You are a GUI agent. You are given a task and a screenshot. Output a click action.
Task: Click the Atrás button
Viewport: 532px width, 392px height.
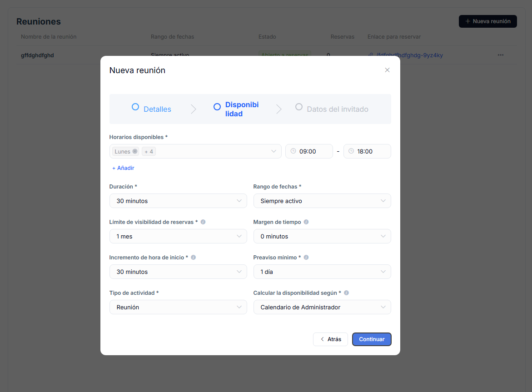[330, 339]
